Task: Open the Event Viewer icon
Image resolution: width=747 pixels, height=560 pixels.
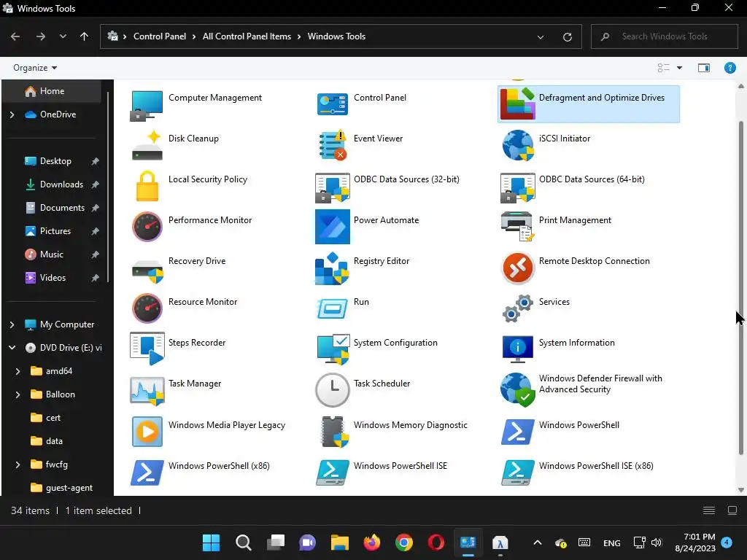Action: (332, 145)
